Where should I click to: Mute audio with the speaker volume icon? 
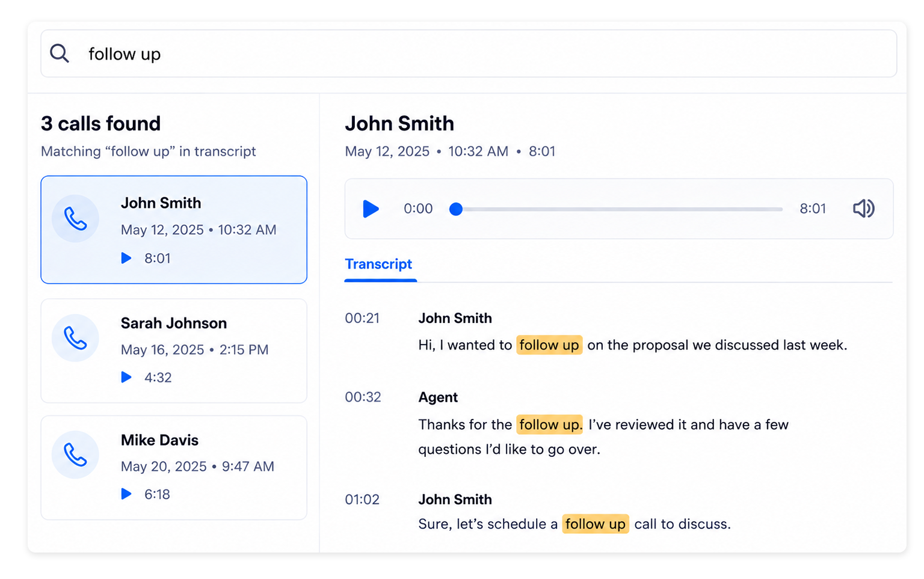[x=863, y=209]
